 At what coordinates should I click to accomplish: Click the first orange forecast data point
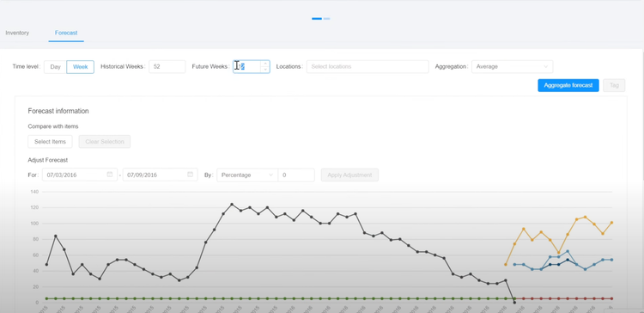pos(506,265)
